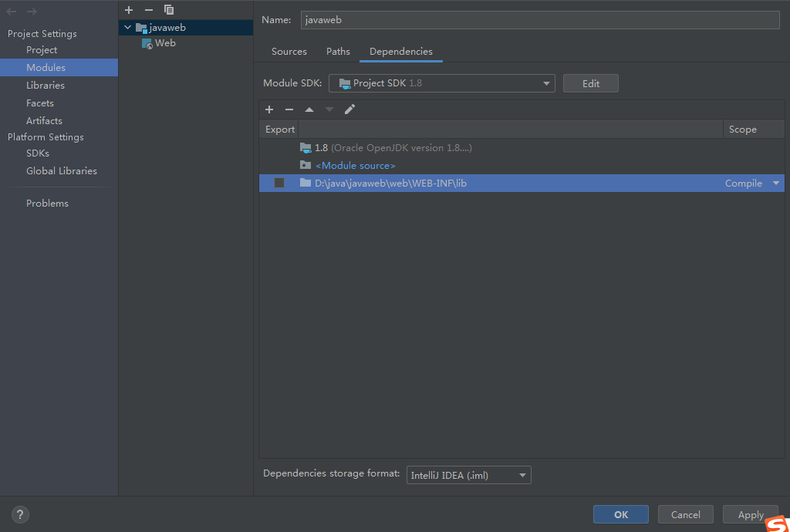Remove the selected dependency
This screenshot has width=790, height=532.
tap(289, 109)
